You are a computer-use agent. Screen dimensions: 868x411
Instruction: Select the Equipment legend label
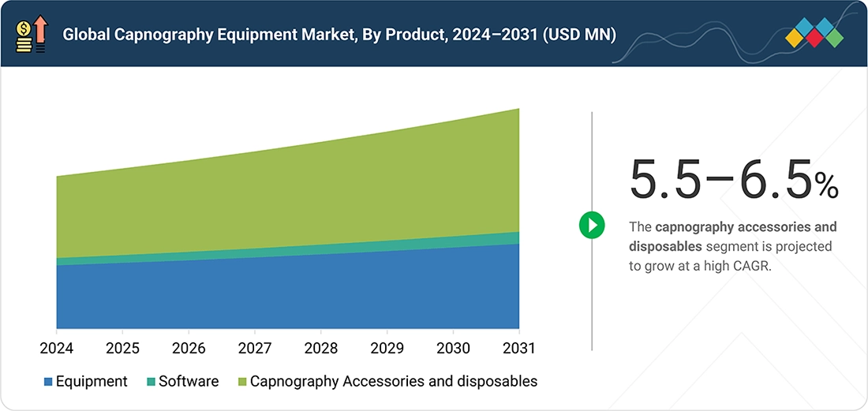[92, 382]
